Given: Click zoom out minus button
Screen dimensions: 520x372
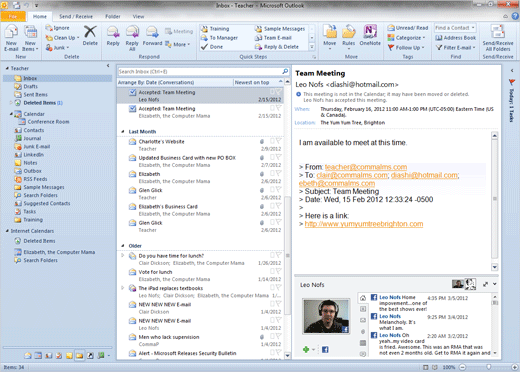Looking at the screenshot, I should click(x=463, y=367).
